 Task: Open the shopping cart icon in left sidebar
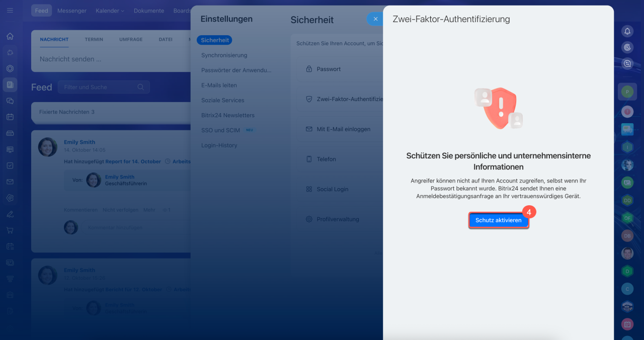tap(10, 230)
